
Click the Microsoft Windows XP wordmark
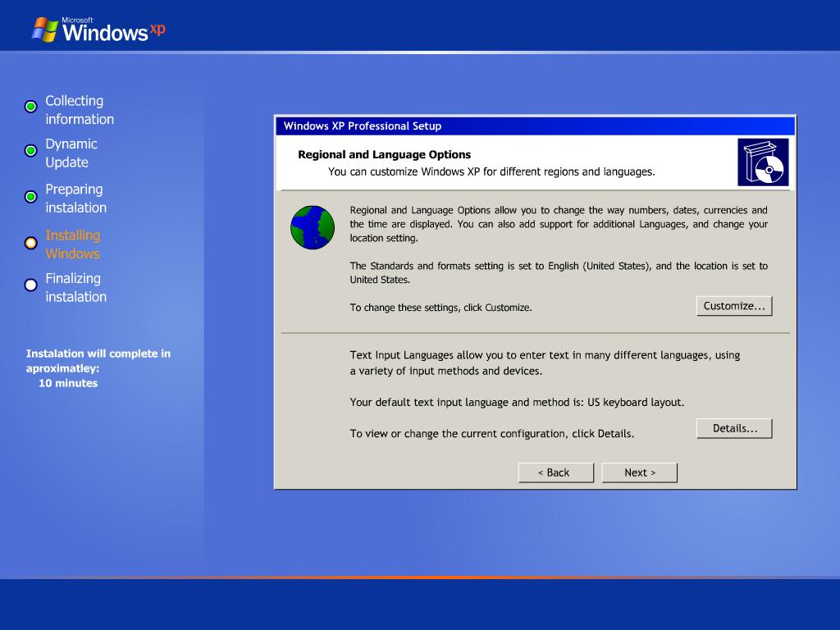113,31
